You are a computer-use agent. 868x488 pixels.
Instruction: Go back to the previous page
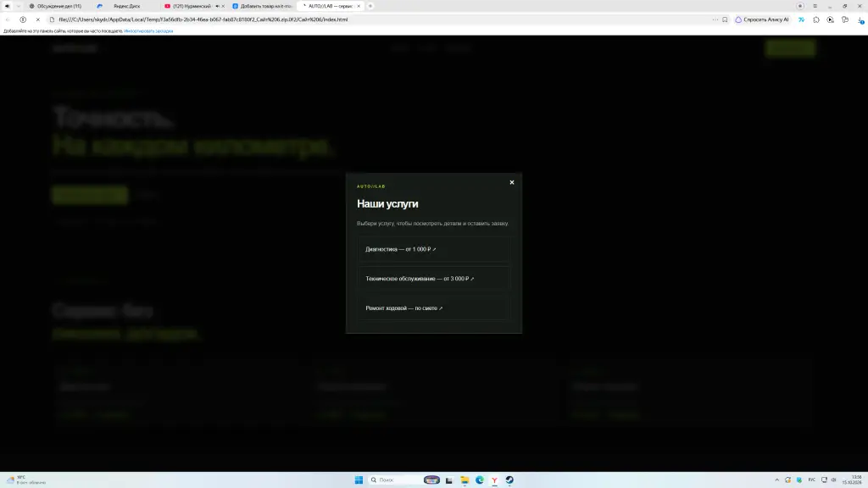coord(8,19)
